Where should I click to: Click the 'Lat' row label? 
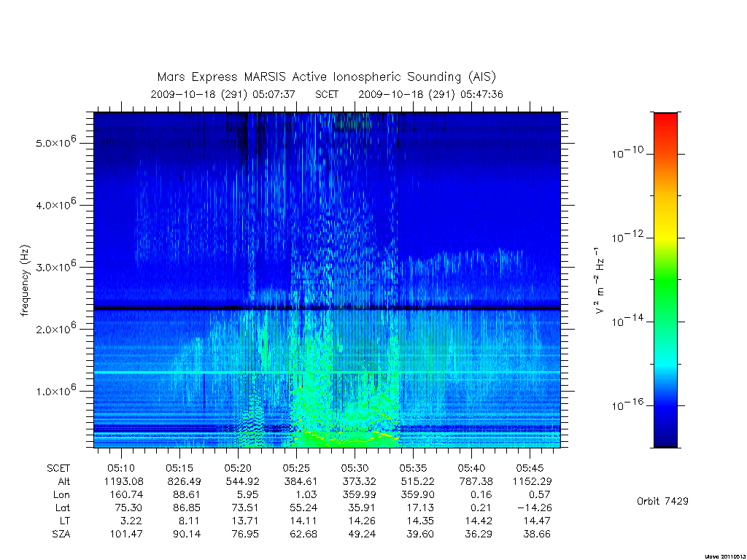[x=63, y=507]
